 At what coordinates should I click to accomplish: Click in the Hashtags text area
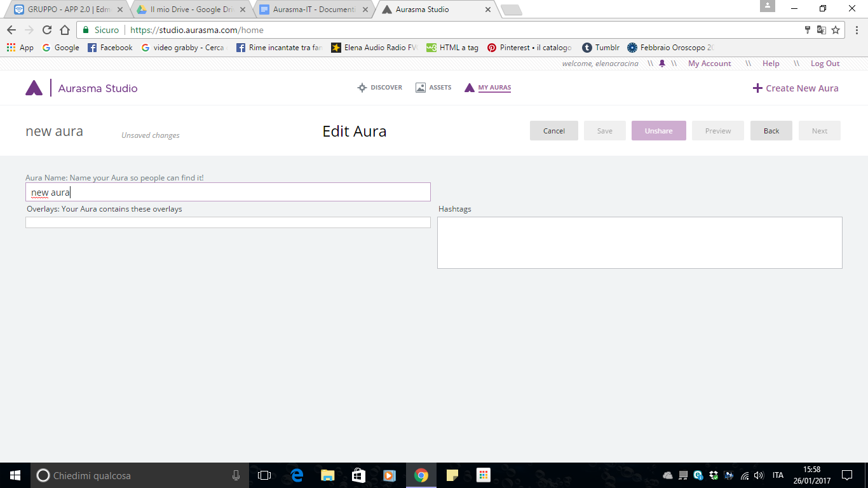point(640,243)
